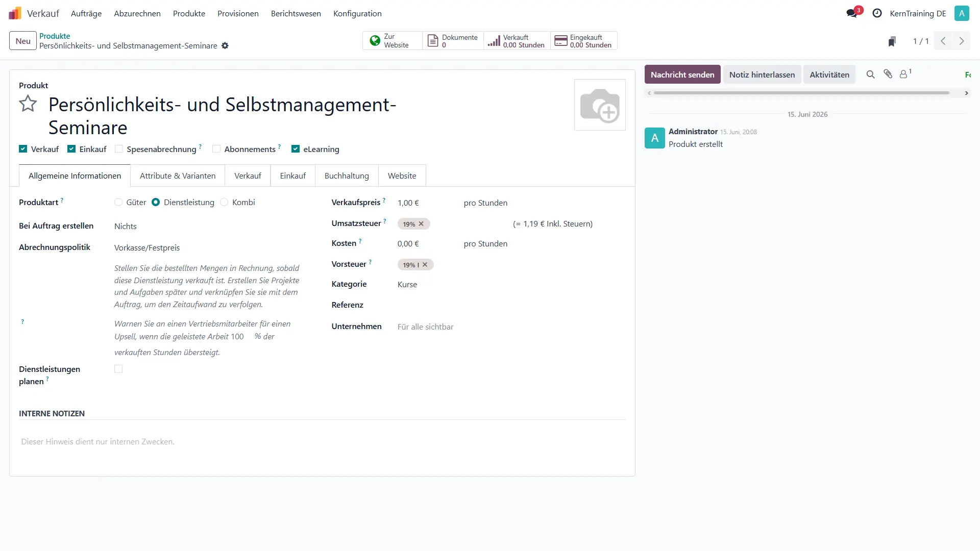This screenshot has height=551, width=980.
Task: Click the horizontal scrollbar in chatter
Action: pos(801,93)
